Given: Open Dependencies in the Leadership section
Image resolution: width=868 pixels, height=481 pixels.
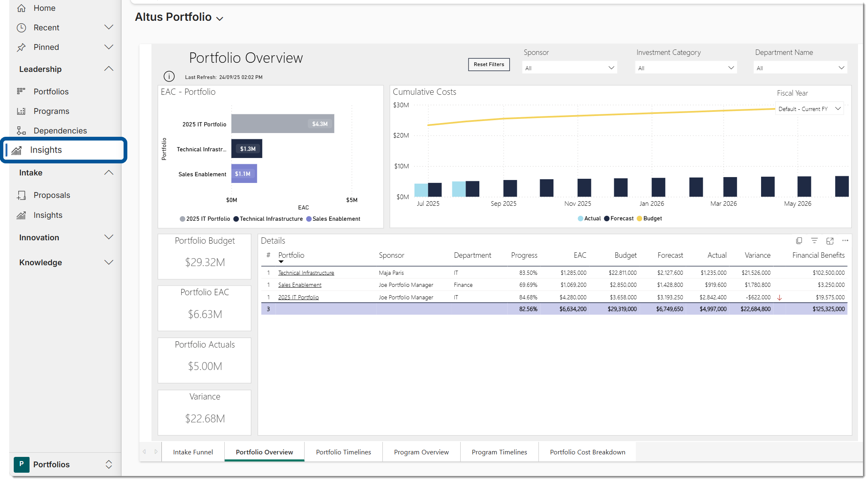Looking at the screenshot, I should coord(60,131).
